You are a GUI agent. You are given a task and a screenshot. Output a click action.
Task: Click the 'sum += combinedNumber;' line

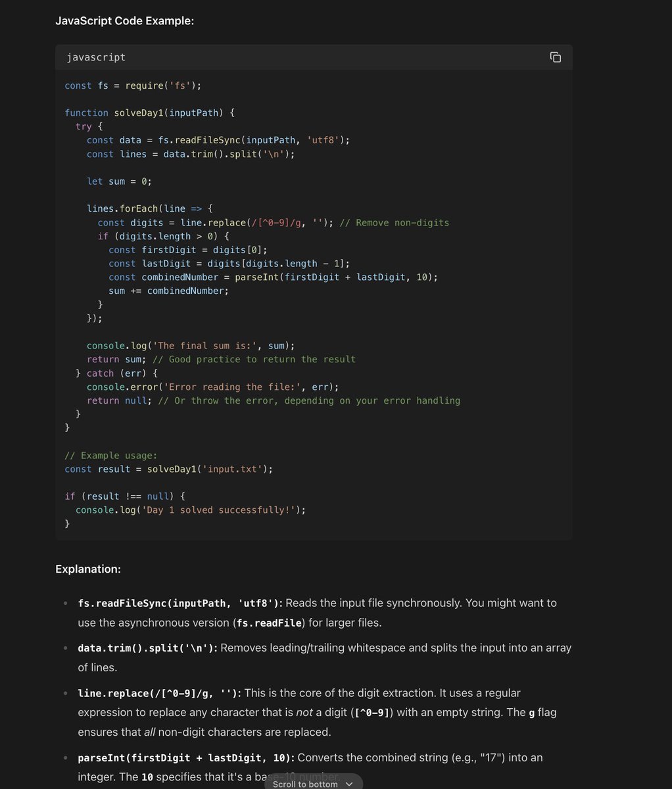[x=169, y=291]
